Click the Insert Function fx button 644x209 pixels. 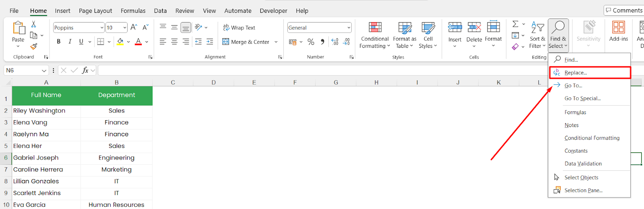[85, 70]
